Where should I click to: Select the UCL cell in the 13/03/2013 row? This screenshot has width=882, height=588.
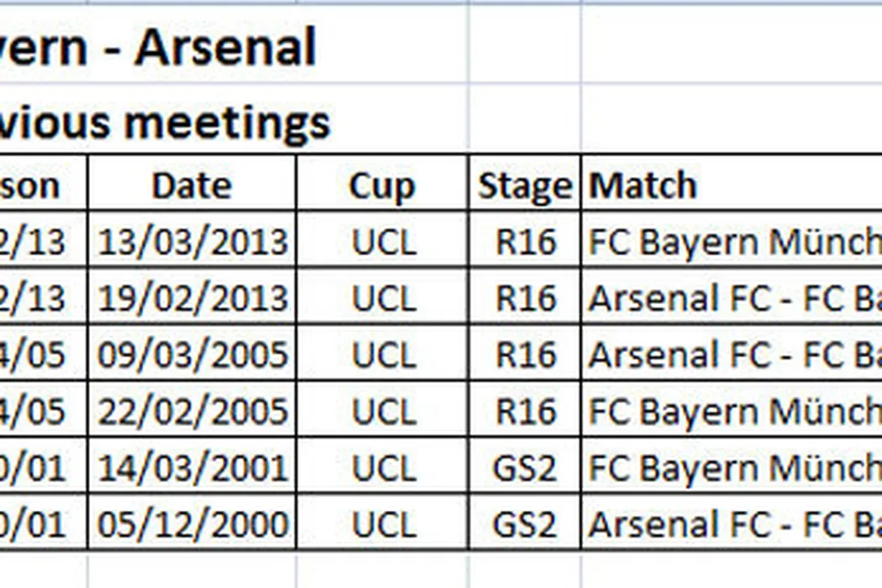click(x=383, y=242)
